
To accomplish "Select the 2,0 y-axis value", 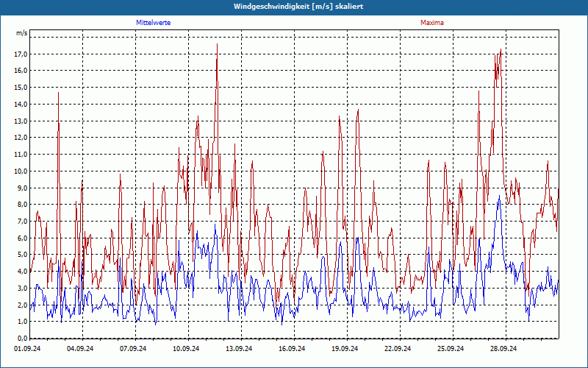I will pyautogui.click(x=22, y=305).
